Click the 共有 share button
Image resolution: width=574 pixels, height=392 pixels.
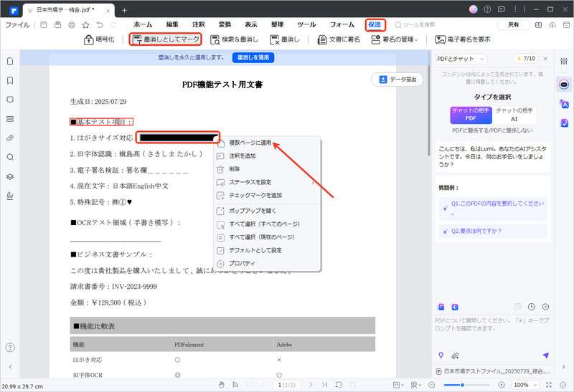tap(513, 24)
